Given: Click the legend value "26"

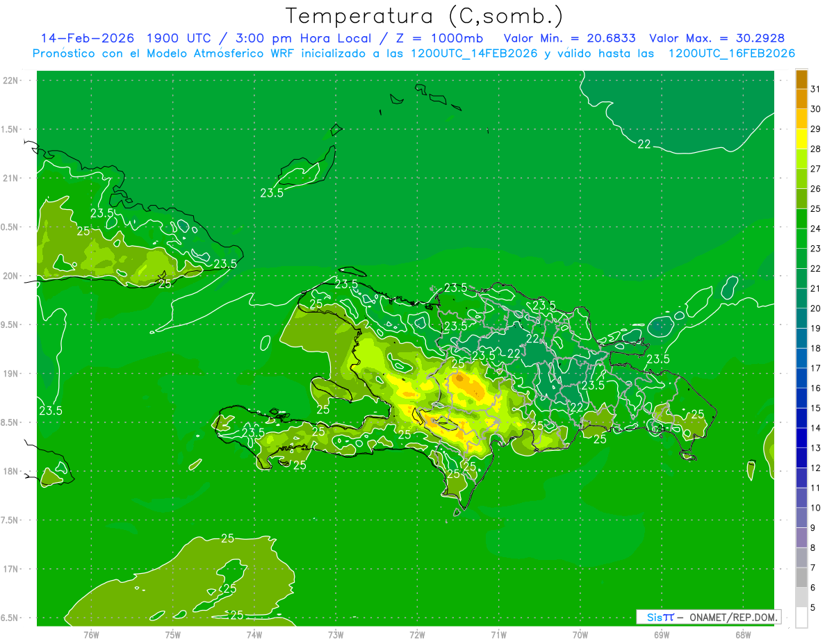Looking at the screenshot, I should (816, 189).
